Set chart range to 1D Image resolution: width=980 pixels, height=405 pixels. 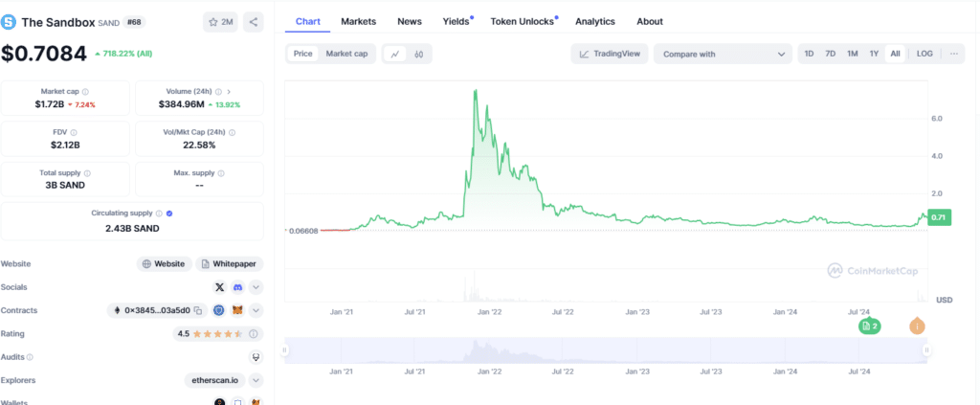809,54
